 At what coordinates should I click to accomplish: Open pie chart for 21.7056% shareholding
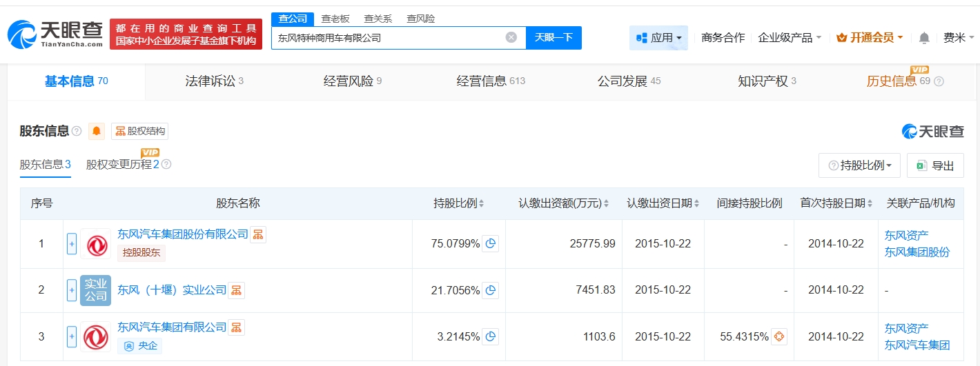490,290
